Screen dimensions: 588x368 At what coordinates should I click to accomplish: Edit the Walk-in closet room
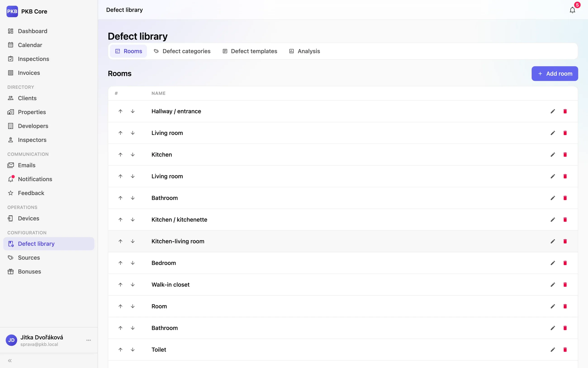553,284
